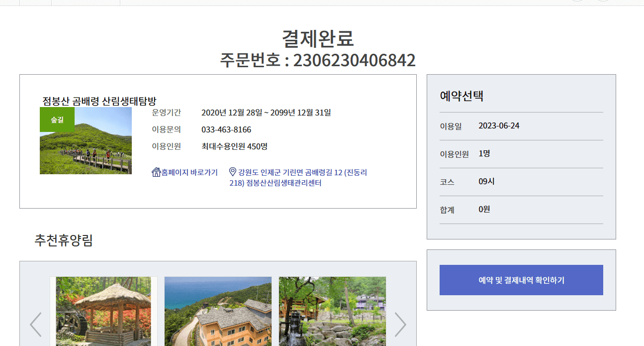
Task: Select the green 숲길 badge on the trail photo
Action: pyautogui.click(x=56, y=119)
